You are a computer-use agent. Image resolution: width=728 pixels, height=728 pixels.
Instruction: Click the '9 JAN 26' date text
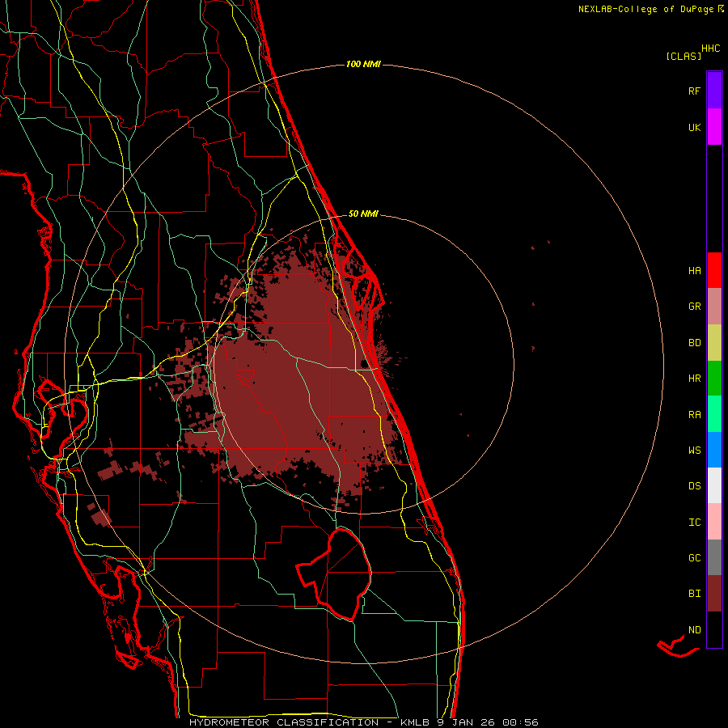[466, 722]
